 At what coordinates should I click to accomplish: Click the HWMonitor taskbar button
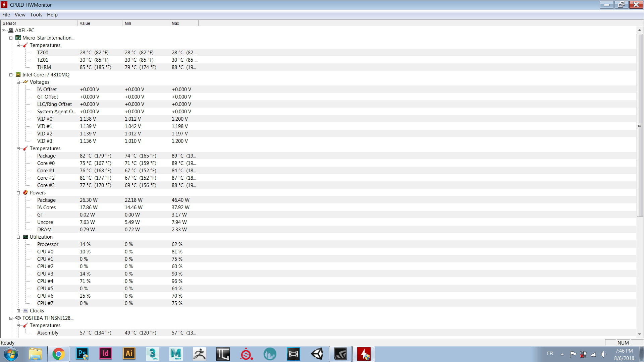tap(364, 354)
